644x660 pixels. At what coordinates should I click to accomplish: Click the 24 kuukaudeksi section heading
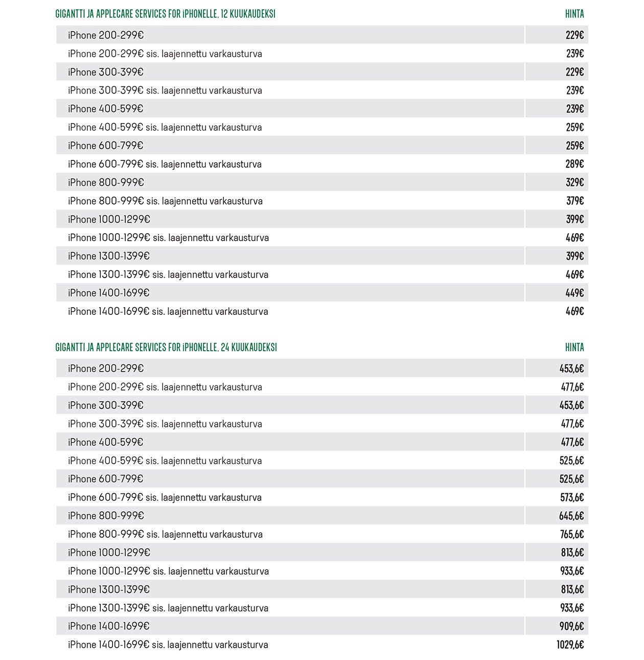point(166,347)
